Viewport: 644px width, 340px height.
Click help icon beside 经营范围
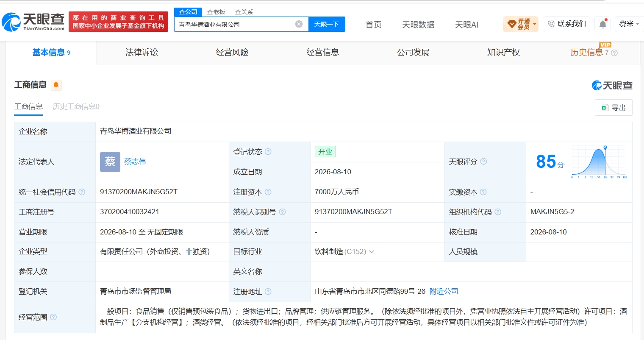pyautogui.click(x=53, y=317)
